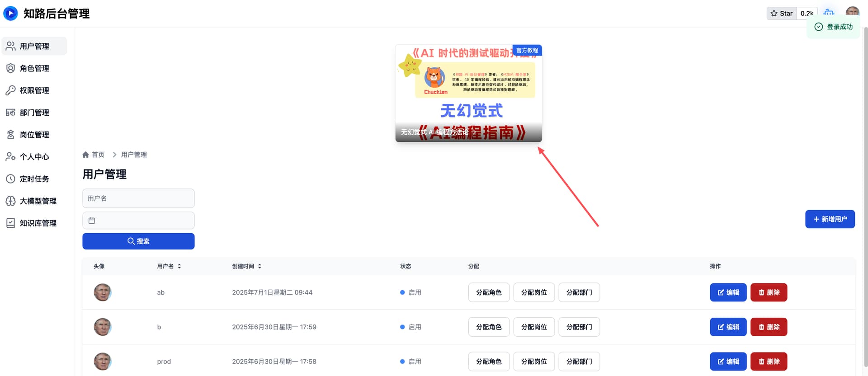Click the username cell 'prod'

[x=164, y=362]
